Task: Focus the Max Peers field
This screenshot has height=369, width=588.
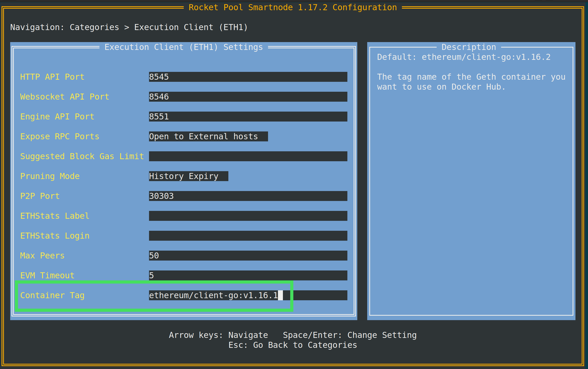Action: point(248,256)
